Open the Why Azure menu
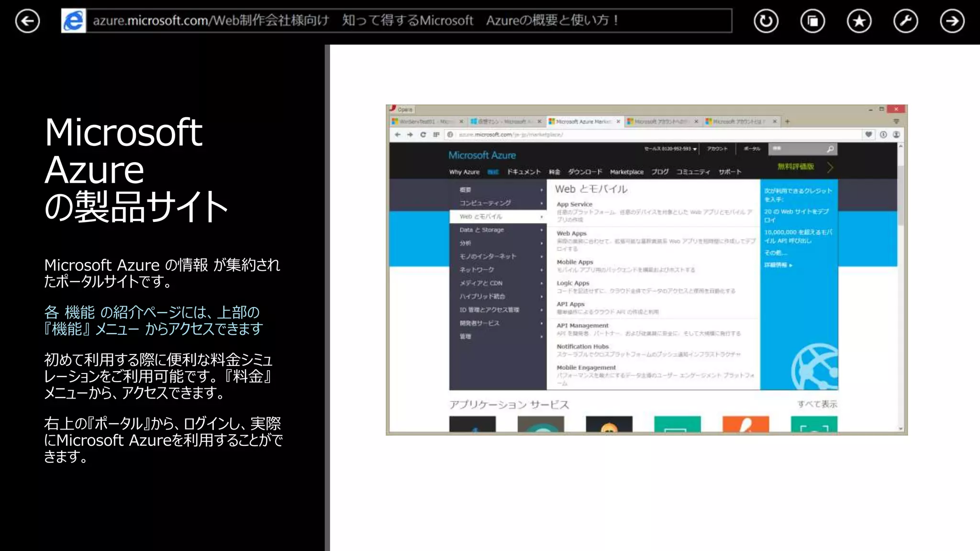Image resolution: width=980 pixels, height=551 pixels. pyautogui.click(x=464, y=172)
